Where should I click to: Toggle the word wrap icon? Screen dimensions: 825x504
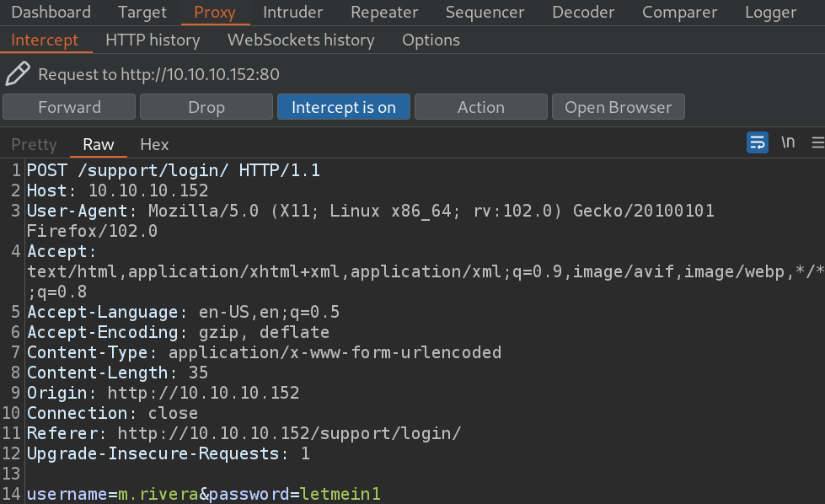(757, 142)
